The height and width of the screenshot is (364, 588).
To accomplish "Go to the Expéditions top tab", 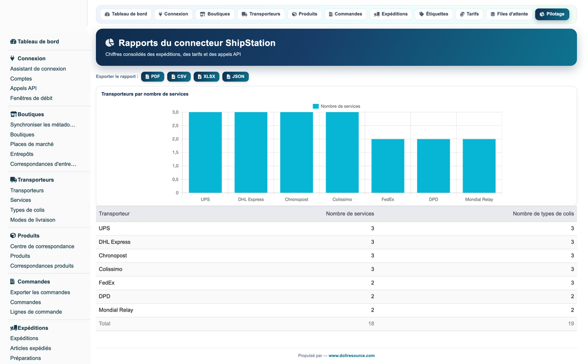I will pyautogui.click(x=391, y=14).
